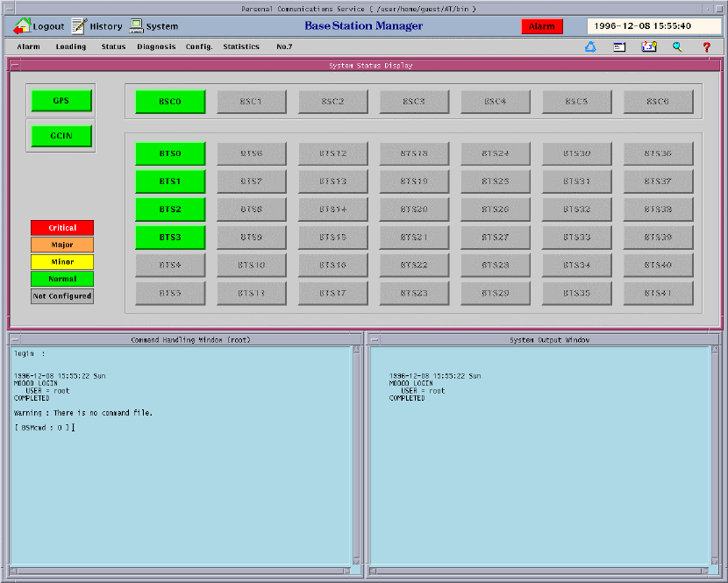Click Command Handling Window horizontal scrollbar left arrow
Screen dimensions: 728x583
point(14,571)
